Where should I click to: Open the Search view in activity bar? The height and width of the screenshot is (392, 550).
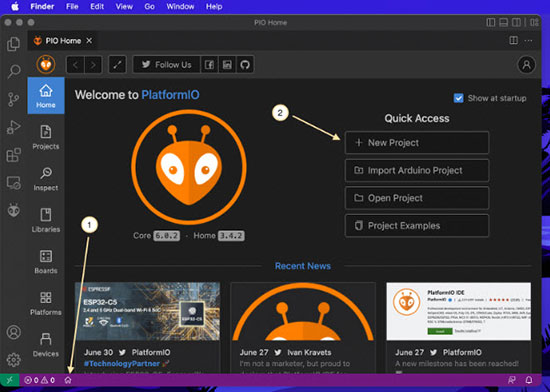[x=14, y=71]
